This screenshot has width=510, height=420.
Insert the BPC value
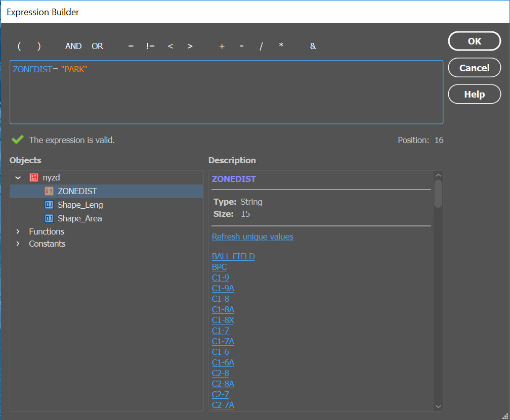coord(219,267)
